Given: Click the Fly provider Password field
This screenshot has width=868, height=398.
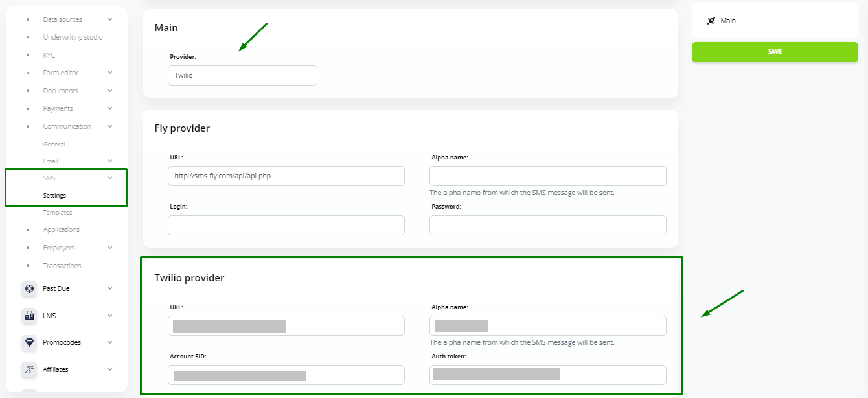Looking at the screenshot, I should [548, 225].
